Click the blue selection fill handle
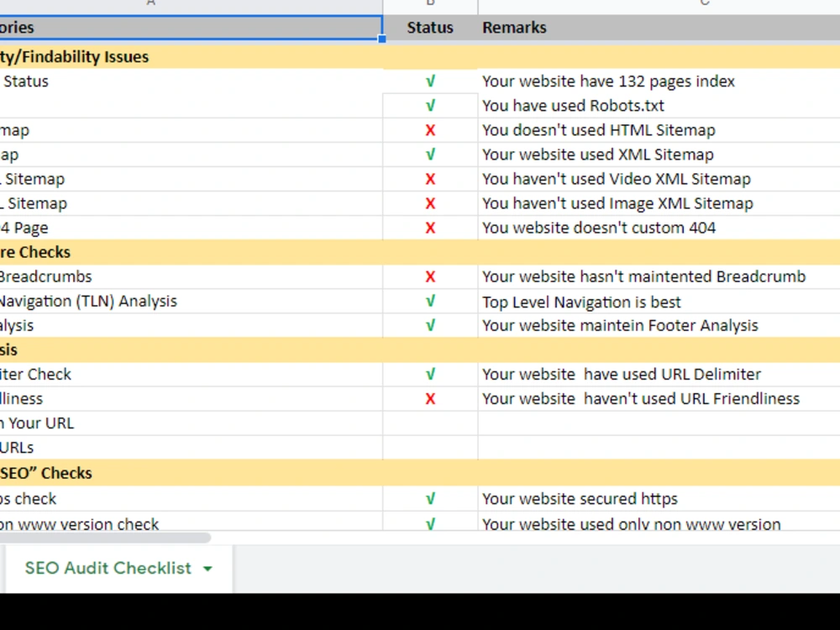The height and width of the screenshot is (630, 840). pyautogui.click(x=382, y=39)
